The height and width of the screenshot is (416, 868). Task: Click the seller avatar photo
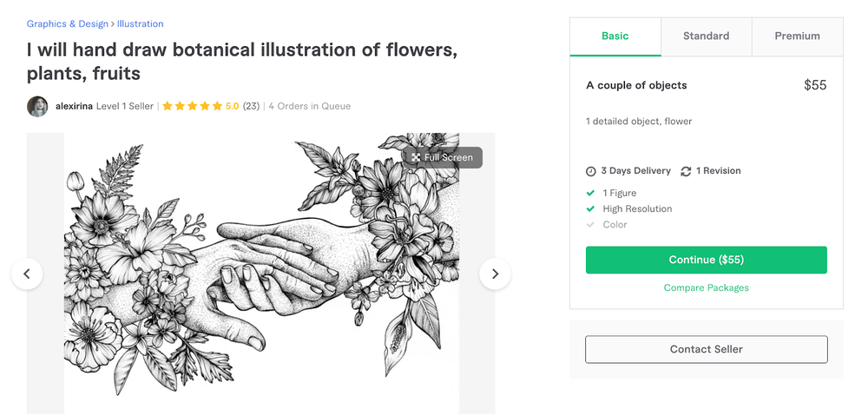click(37, 106)
